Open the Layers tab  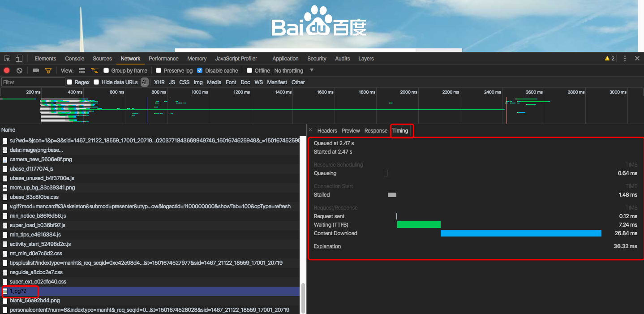click(366, 59)
